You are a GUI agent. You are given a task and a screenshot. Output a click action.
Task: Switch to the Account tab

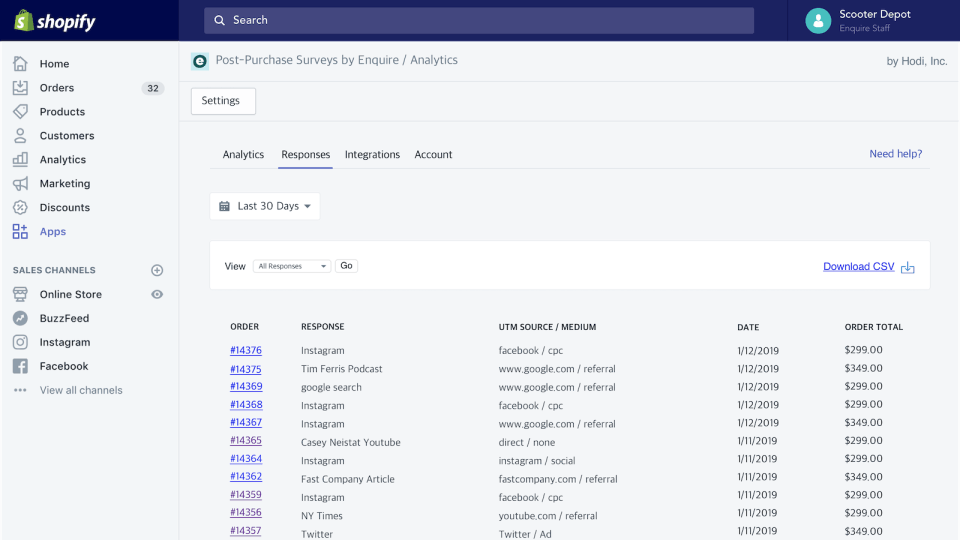pyautogui.click(x=433, y=154)
